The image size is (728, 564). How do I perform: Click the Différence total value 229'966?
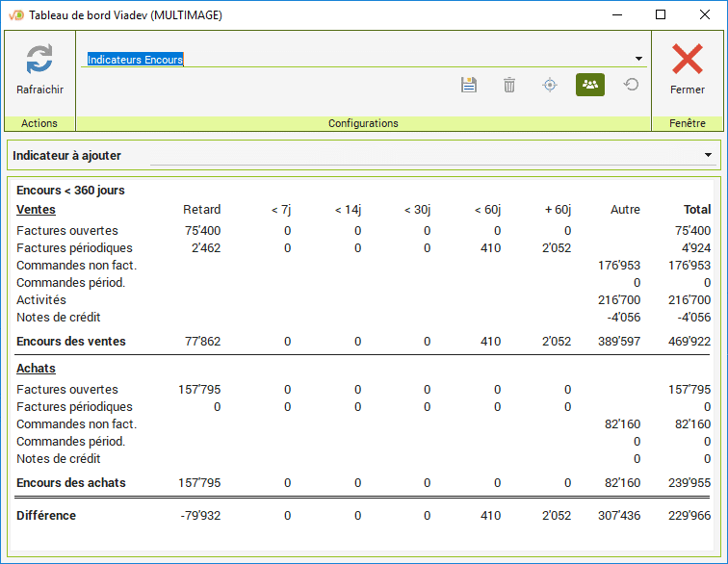click(689, 516)
